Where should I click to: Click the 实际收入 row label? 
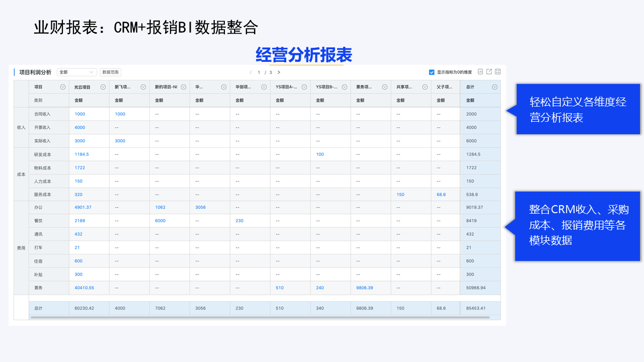(42, 141)
